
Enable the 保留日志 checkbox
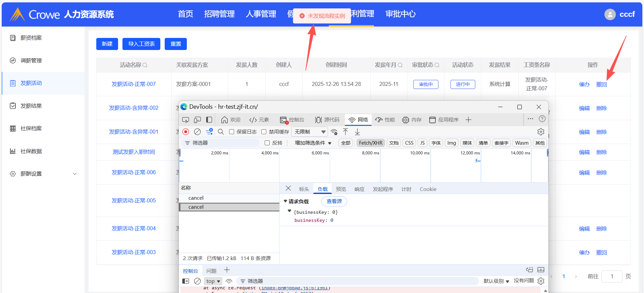tap(231, 132)
